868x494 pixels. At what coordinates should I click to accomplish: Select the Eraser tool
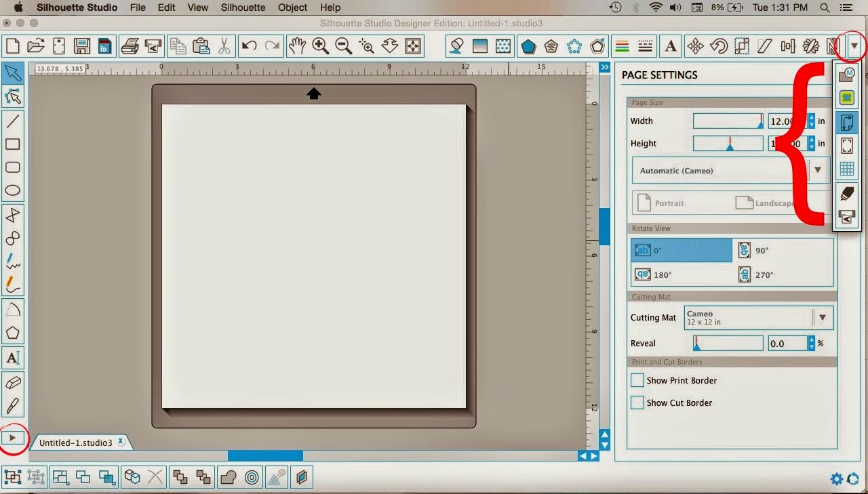(13, 383)
